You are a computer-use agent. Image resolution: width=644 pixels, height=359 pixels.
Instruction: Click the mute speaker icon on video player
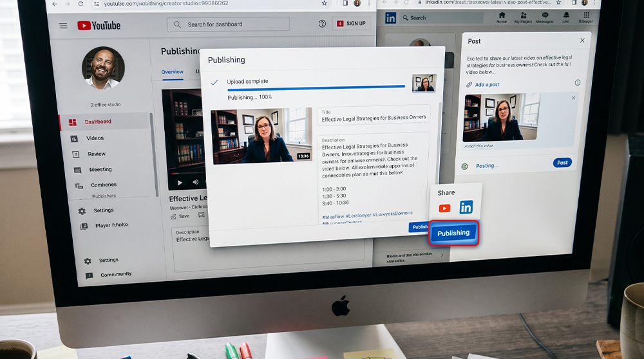coord(196,182)
